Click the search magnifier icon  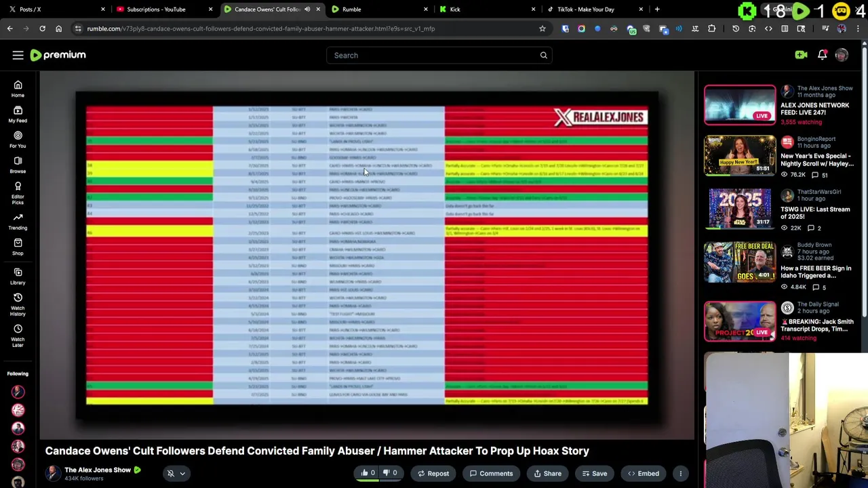coord(543,55)
